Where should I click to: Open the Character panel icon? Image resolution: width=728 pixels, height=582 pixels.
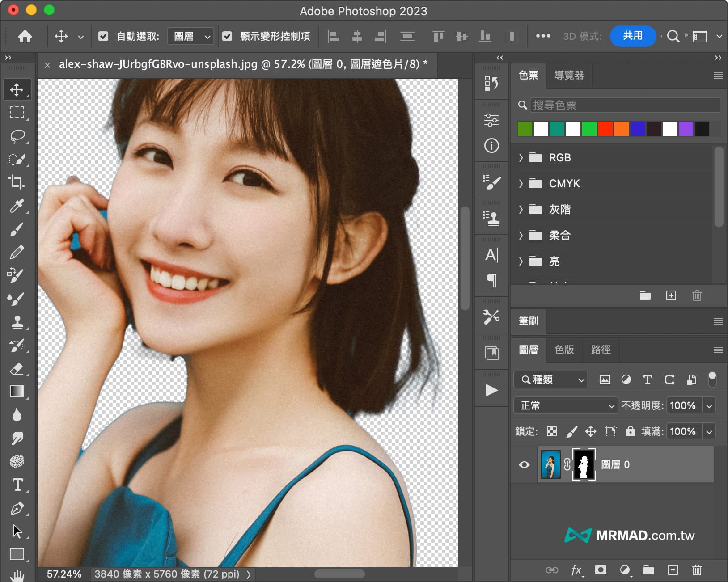tap(491, 255)
